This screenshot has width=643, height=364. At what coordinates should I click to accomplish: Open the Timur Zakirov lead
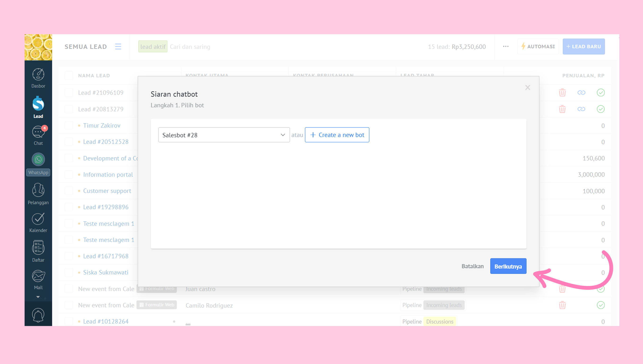coord(101,126)
